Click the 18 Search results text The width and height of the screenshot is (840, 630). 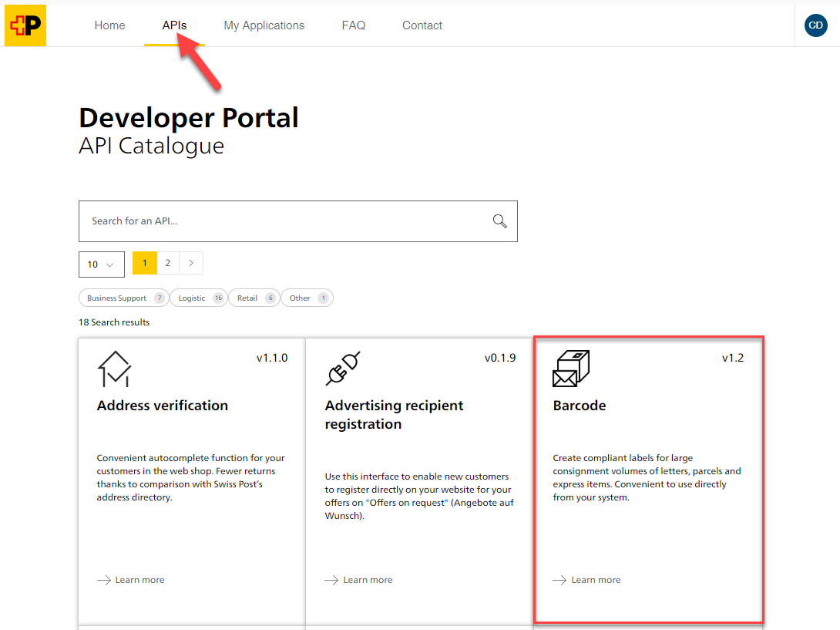coord(114,322)
